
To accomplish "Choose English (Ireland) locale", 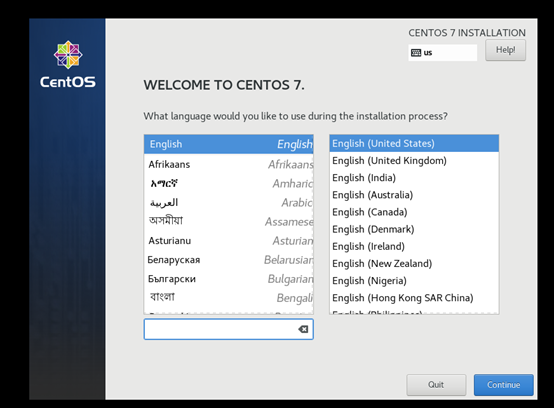I will point(414,246).
